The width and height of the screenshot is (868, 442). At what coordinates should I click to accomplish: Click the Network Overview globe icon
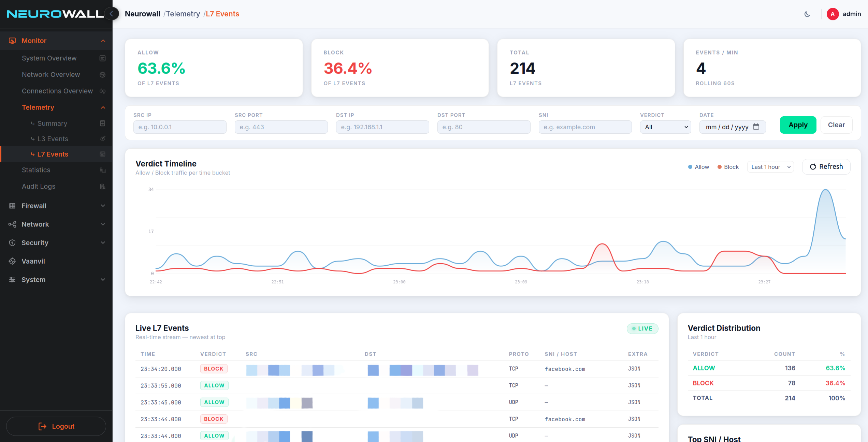[x=102, y=75]
